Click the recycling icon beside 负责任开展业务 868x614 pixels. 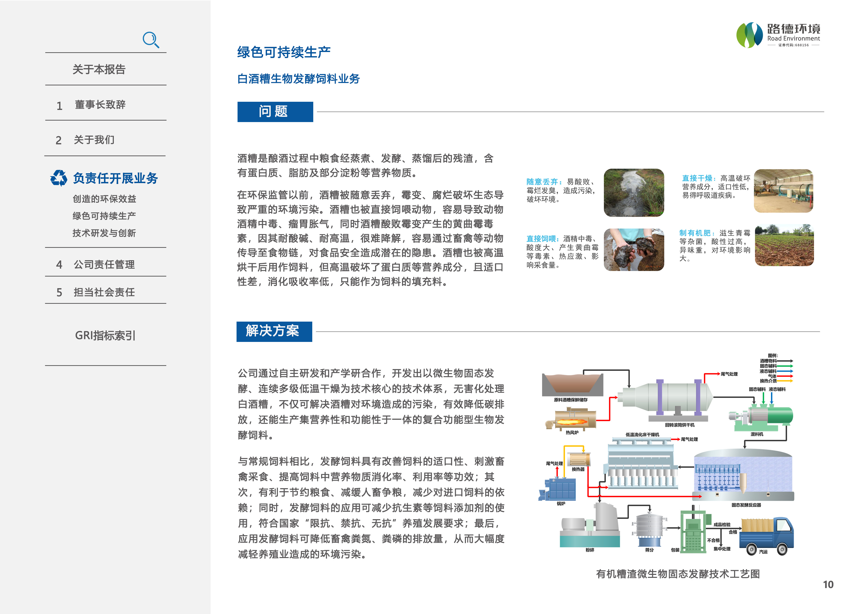pos(59,178)
